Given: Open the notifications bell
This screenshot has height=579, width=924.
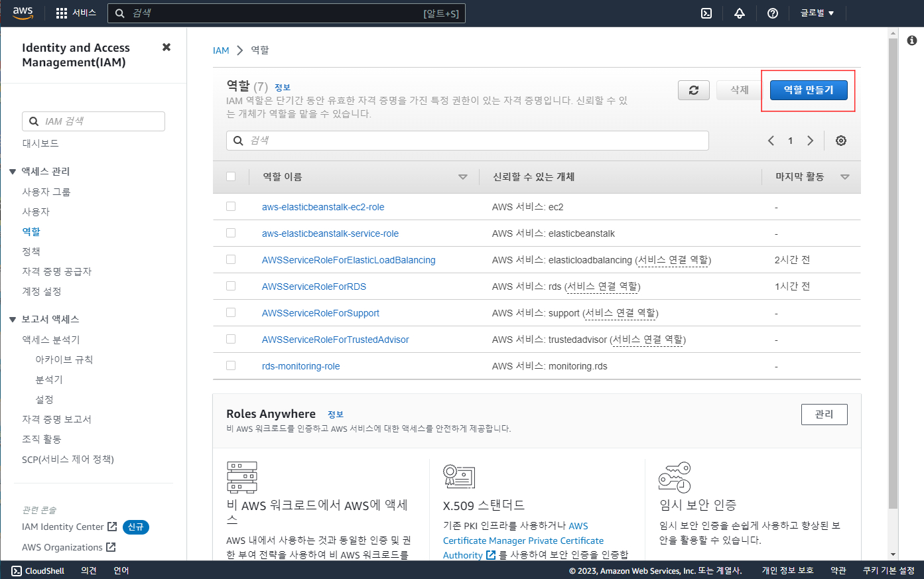Looking at the screenshot, I should (740, 13).
